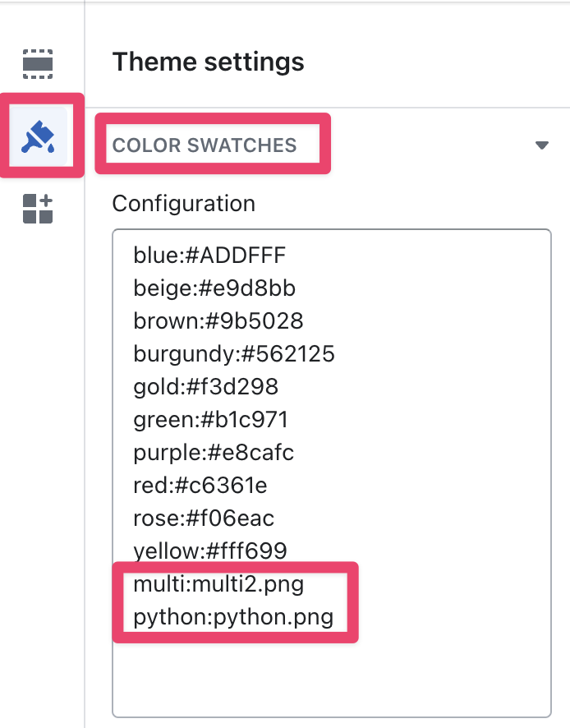Open the App embeds grid icon
The height and width of the screenshot is (728, 570).
point(38,209)
